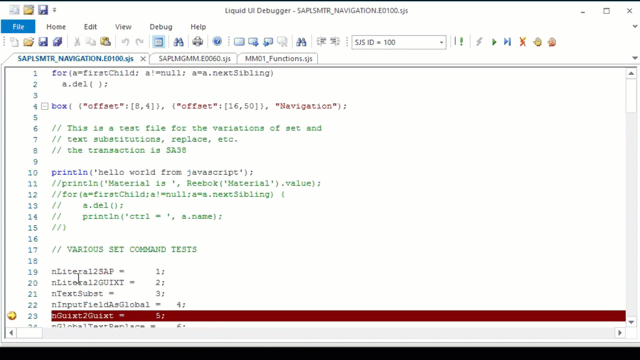Click the Paste clipboard toolbar icon
This screenshot has height=360, width=640.
point(105,42)
